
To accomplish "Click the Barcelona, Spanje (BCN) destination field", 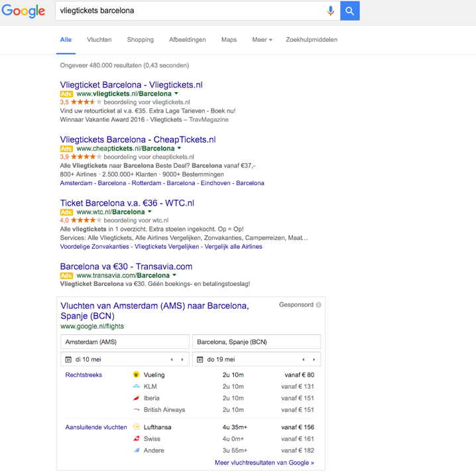I will [x=257, y=342].
